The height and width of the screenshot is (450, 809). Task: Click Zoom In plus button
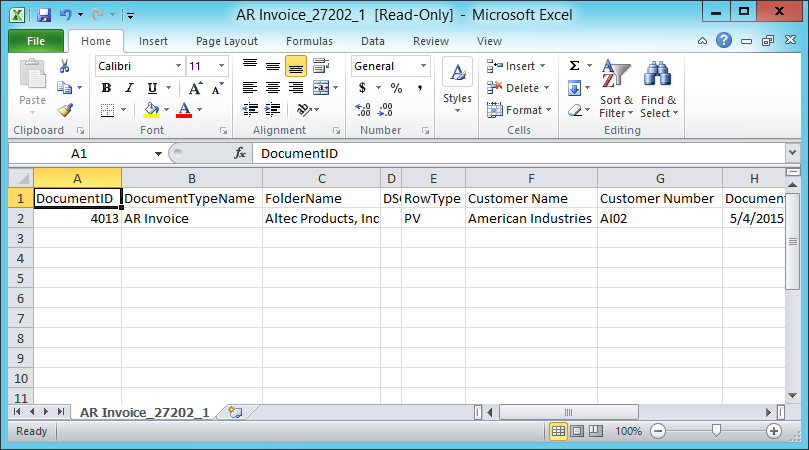pos(773,431)
